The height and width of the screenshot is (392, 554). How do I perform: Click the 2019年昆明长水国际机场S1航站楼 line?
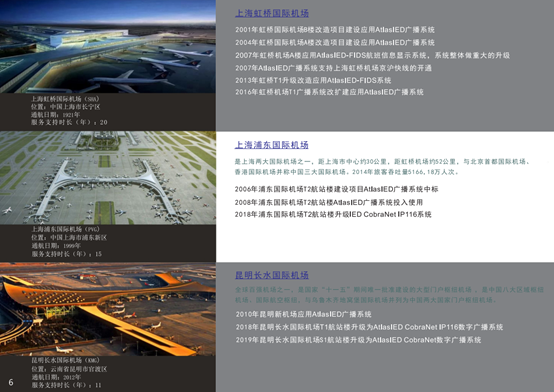pyautogui.click(x=358, y=340)
